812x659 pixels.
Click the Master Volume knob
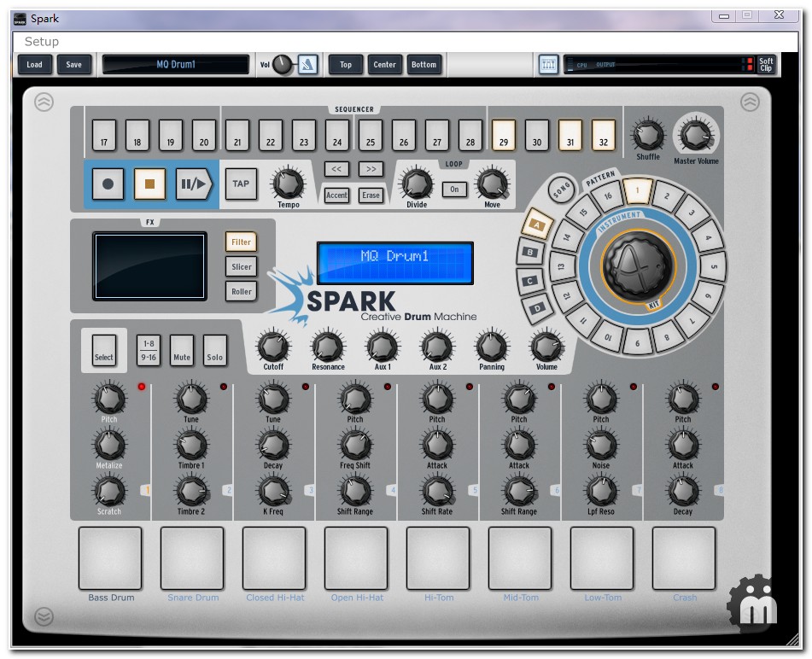(696, 134)
